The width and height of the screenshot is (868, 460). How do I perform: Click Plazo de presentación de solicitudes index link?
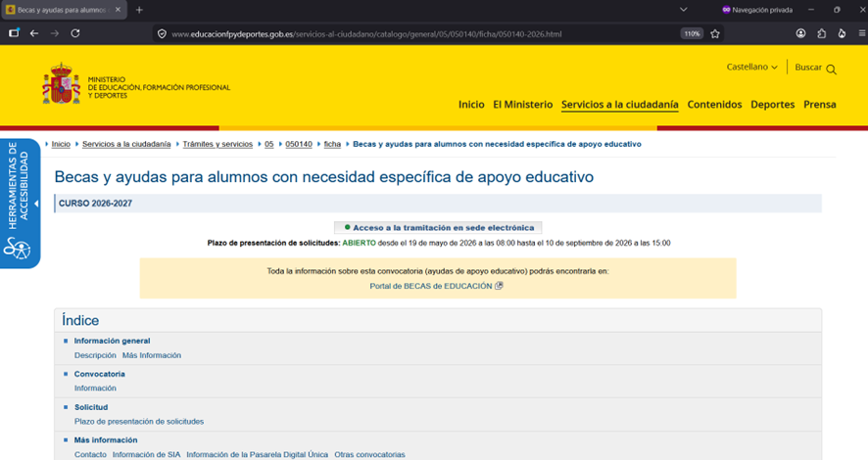(x=139, y=421)
